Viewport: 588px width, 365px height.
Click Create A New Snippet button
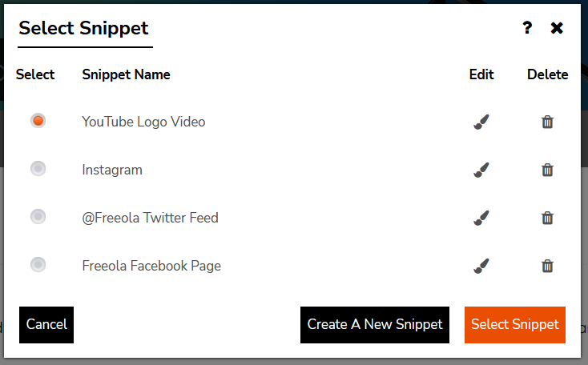[375, 324]
